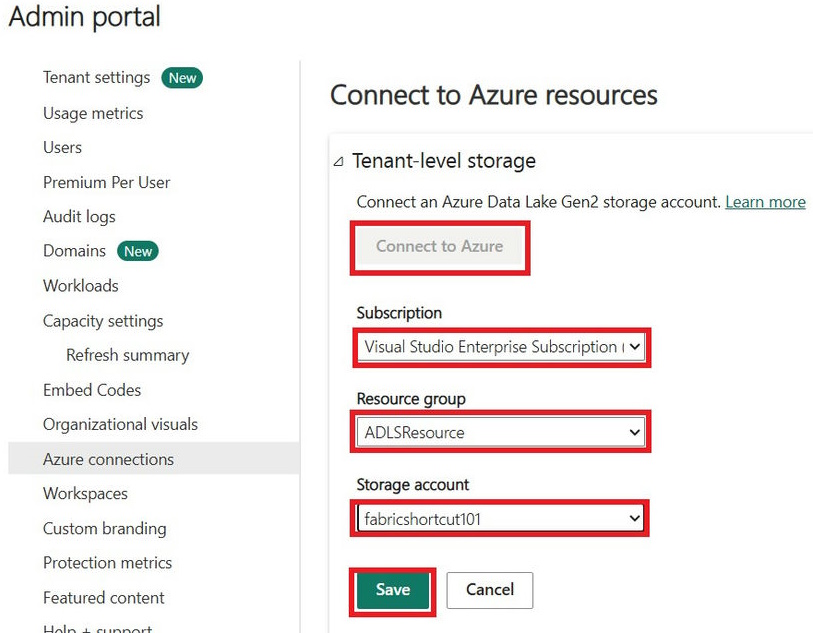View the Refresh summary page
The image size is (813, 633).
(x=128, y=355)
